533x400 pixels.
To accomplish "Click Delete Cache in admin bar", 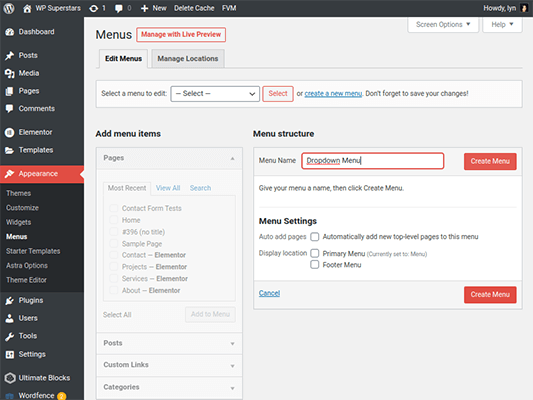I will [194, 8].
